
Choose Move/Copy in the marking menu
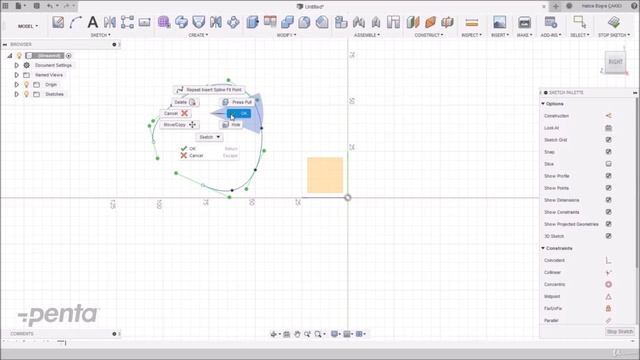click(x=179, y=124)
